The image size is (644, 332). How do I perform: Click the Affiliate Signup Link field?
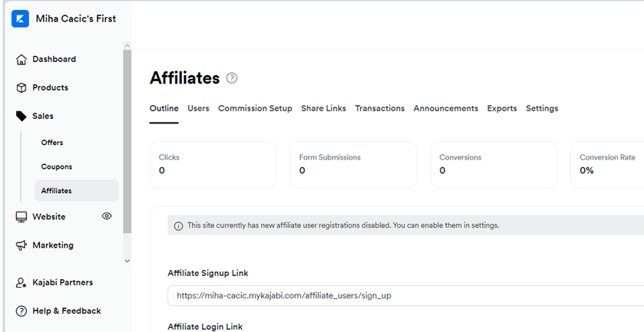406,295
